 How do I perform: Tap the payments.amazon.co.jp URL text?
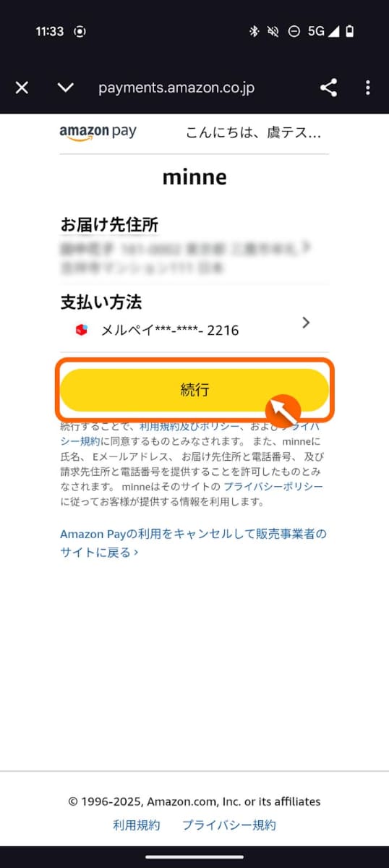(x=176, y=88)
